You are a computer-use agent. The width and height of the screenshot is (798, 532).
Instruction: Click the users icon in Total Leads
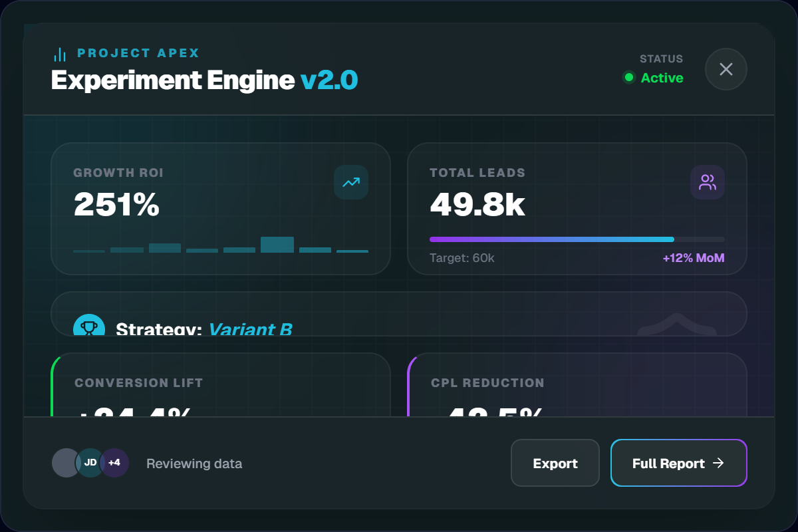point(707,182)
